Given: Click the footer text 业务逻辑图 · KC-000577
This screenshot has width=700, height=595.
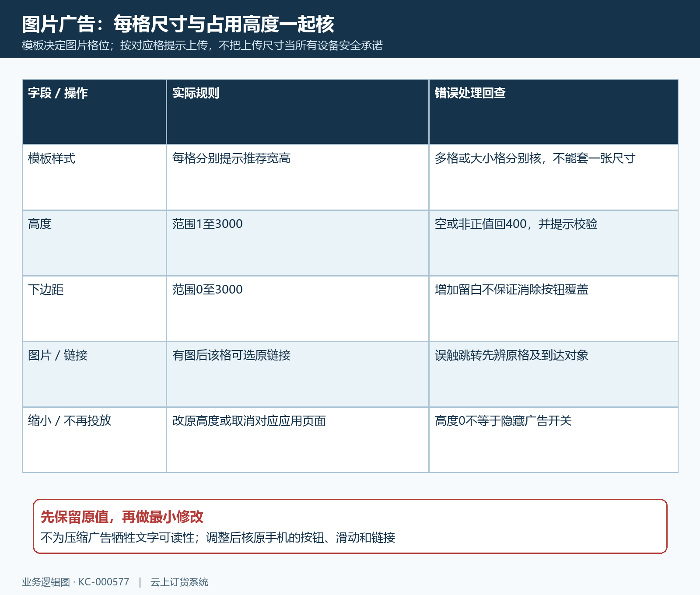Looking at the screenshot, I should pos(76,582).
